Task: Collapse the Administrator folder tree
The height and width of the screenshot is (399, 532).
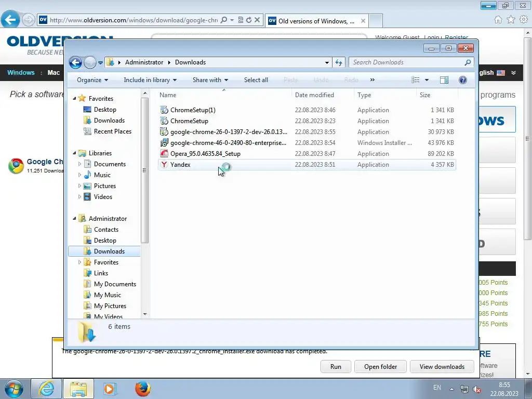Action: [x=75, y=219]
